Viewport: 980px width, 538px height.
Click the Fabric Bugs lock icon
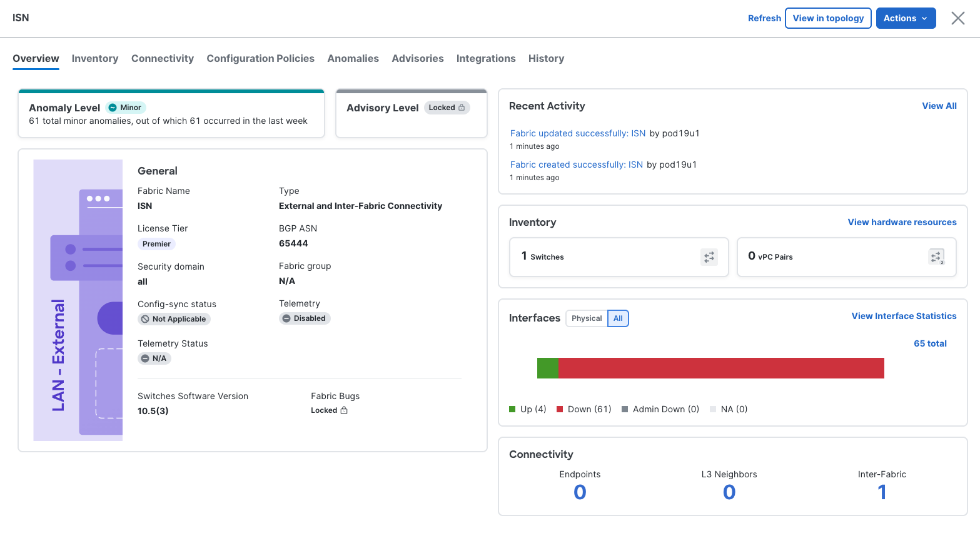click(344, 410)
